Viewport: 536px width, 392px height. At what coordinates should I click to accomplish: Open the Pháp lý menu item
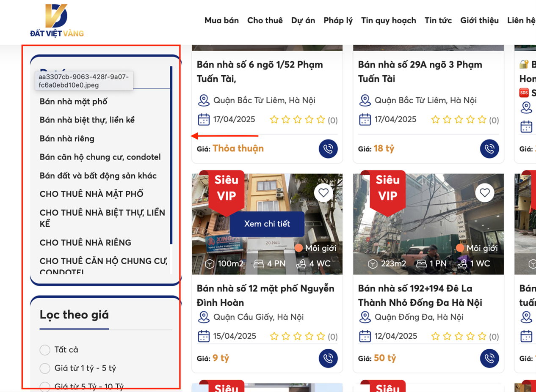[x=338, y=20]
